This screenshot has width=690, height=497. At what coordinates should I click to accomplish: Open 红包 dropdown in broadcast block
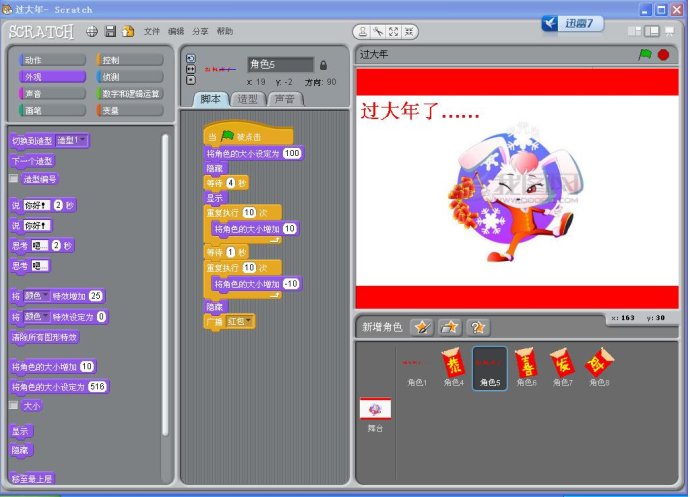point(239,321)
